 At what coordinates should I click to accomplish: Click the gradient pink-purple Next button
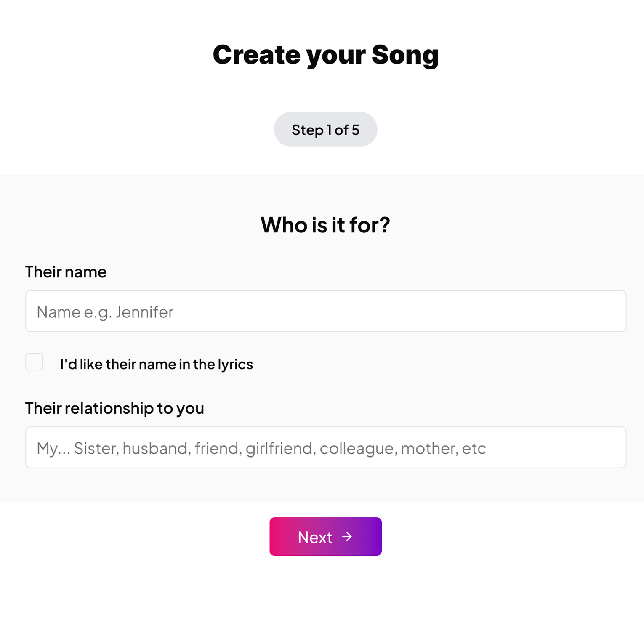pyautogui.click(x=325, y=537)
